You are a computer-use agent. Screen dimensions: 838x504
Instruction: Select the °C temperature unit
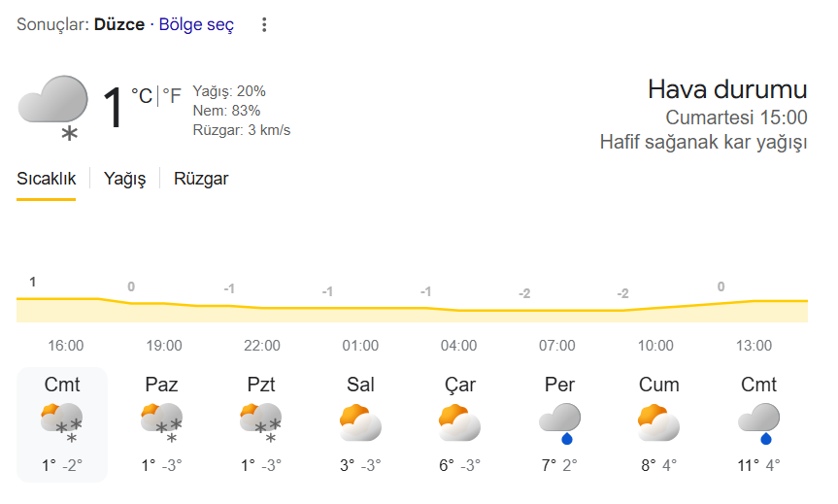point(142,96)
